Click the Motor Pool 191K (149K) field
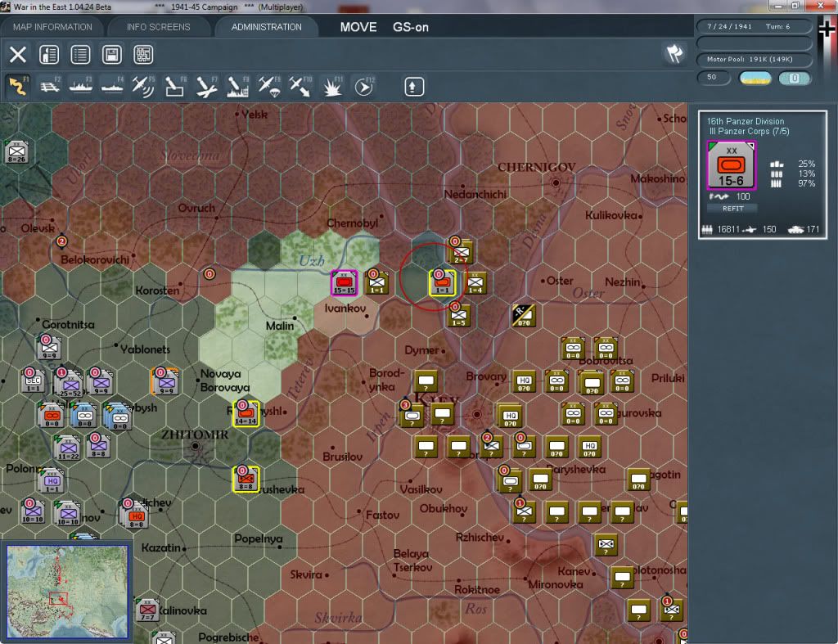 [754, 59]
